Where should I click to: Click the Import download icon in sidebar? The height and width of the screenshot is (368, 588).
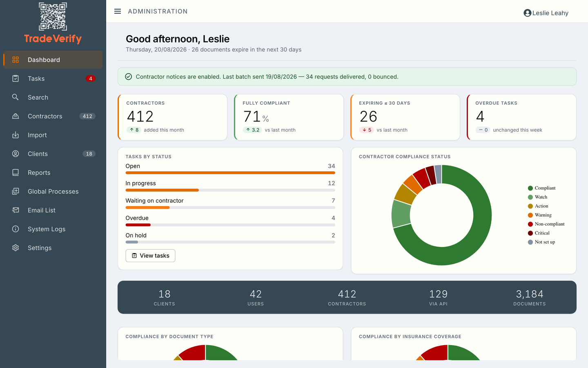pyautogui.click(x=16, y=135)
